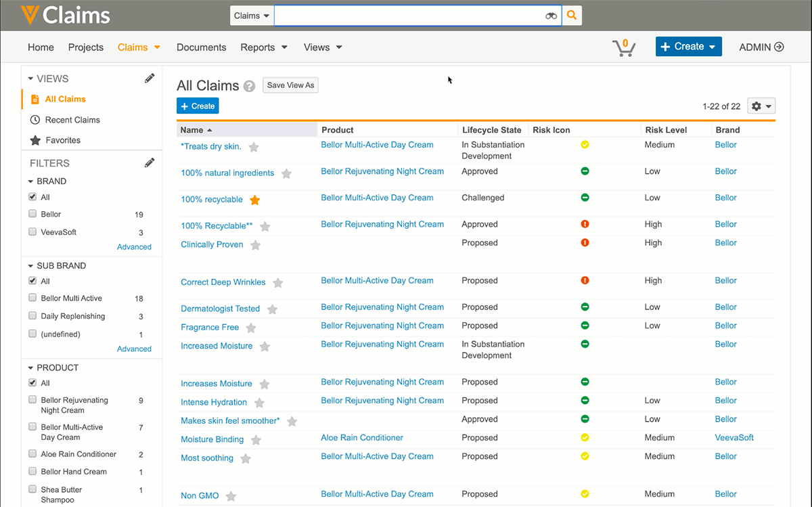Check the VeevaSoft brand filter
812x507 pixels.
[32, 232]
